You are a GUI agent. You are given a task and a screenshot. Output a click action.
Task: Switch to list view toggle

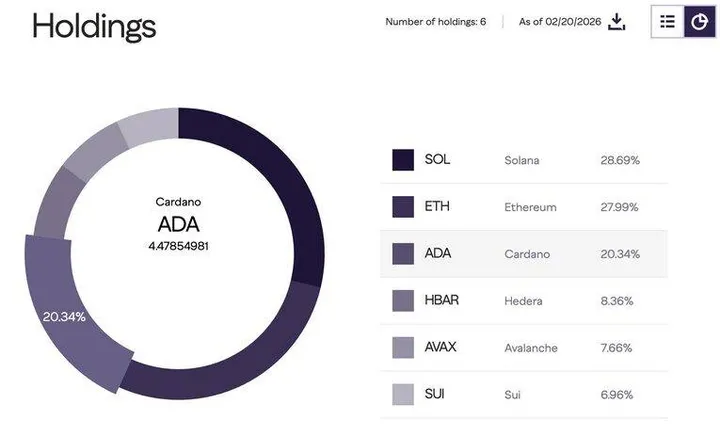coord(667,21)
